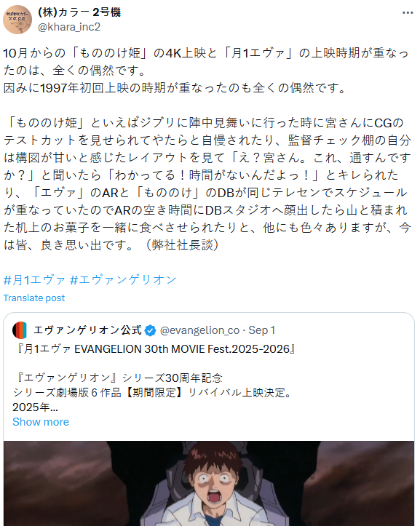The image size is (420, 526).
Task: Open display name (株)カラー 2号機
Action: pos(79,12)
